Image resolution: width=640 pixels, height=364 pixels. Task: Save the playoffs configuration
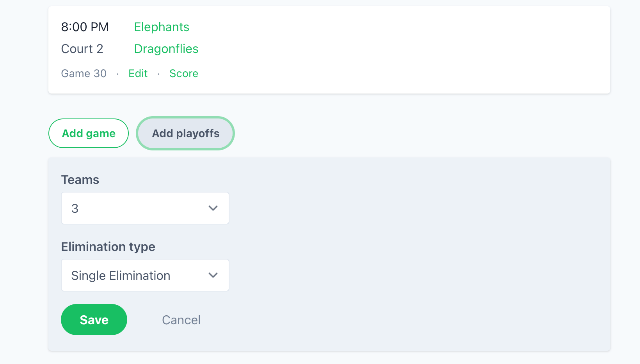tap(94, 320)
